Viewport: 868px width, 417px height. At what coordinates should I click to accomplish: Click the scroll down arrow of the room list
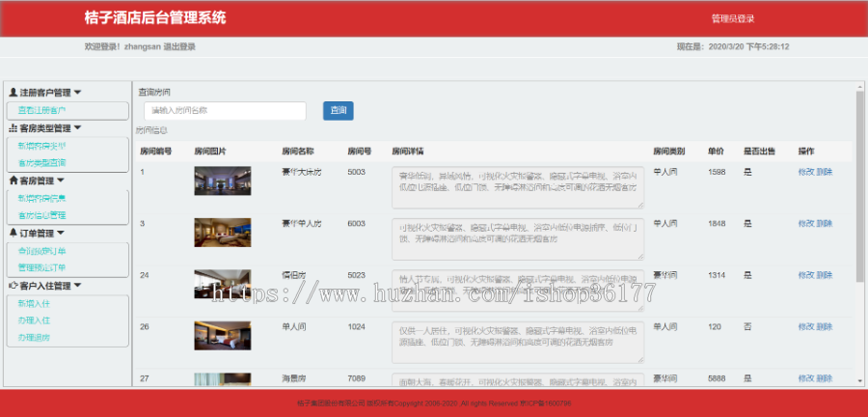coord(859,381)
